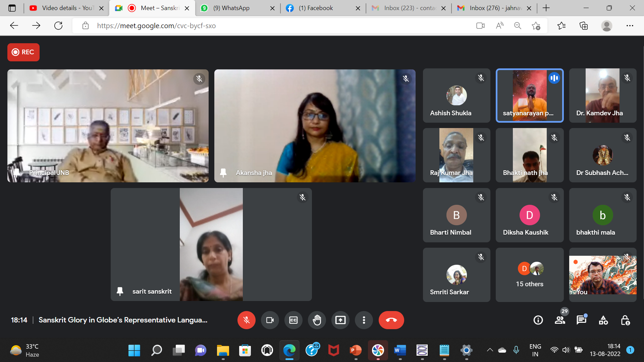
Task: Open the Activities panel icon
Action: 603,320
